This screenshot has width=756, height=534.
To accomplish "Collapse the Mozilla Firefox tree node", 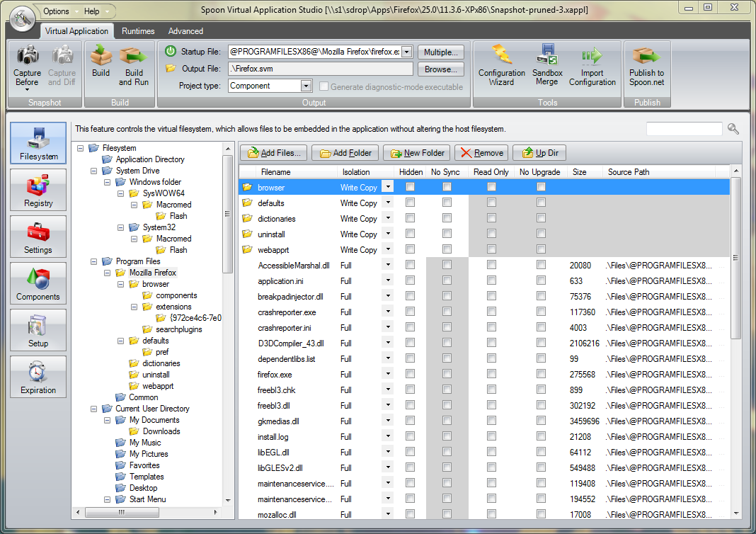I will pos(107,273).
